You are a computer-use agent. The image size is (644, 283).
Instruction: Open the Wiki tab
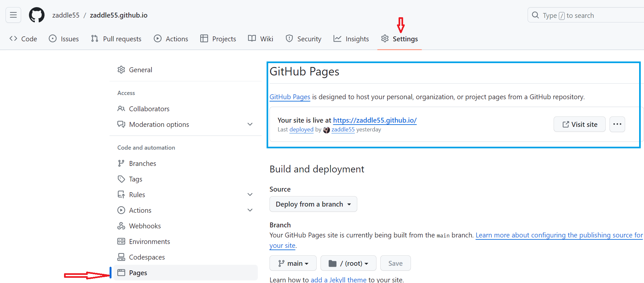pyautogui.click(x=260, y=39)
